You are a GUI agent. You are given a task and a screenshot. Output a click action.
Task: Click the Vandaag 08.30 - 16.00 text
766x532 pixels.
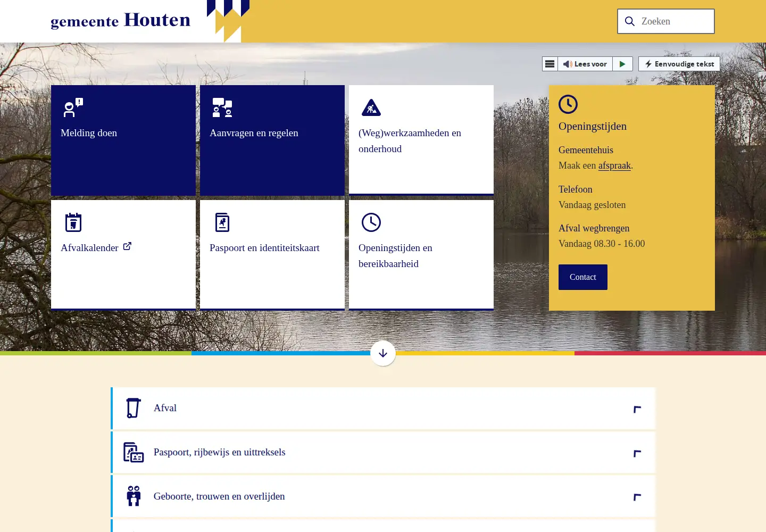coord(602,244)
